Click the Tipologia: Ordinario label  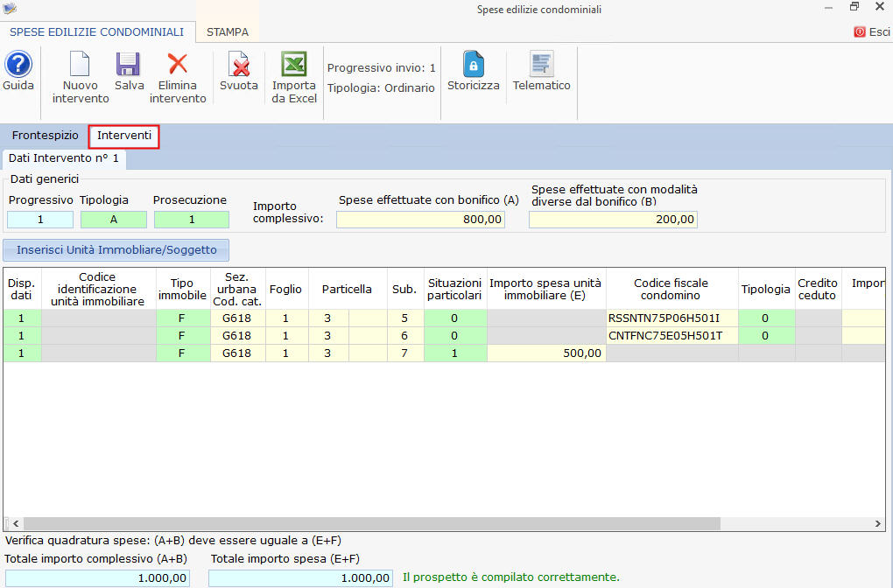tap(381, 88)
